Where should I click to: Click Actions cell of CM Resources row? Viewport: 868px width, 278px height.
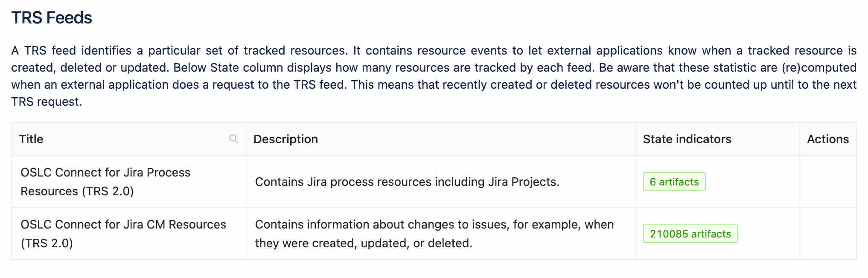click(x=828, y=234)
